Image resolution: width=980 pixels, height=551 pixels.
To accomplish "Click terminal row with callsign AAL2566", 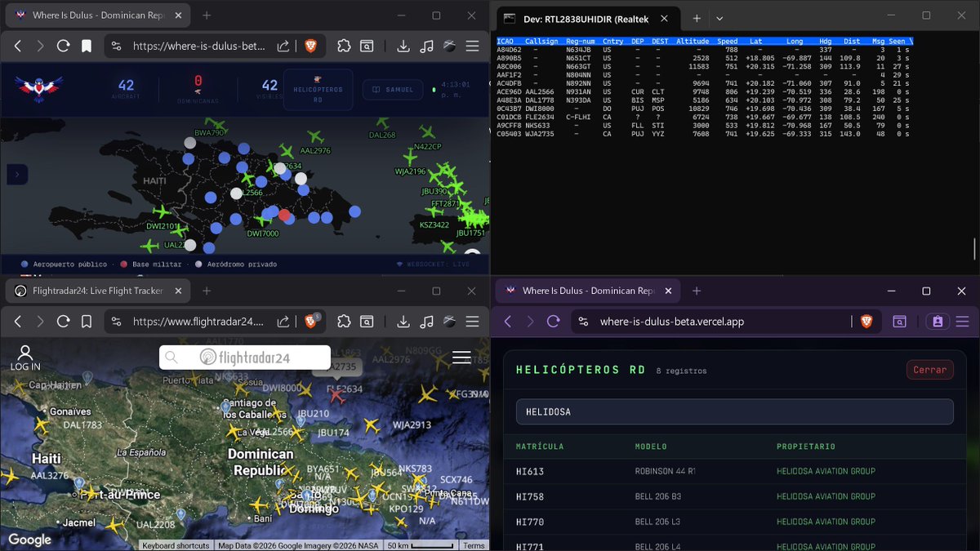I will [x=703, y=92].
